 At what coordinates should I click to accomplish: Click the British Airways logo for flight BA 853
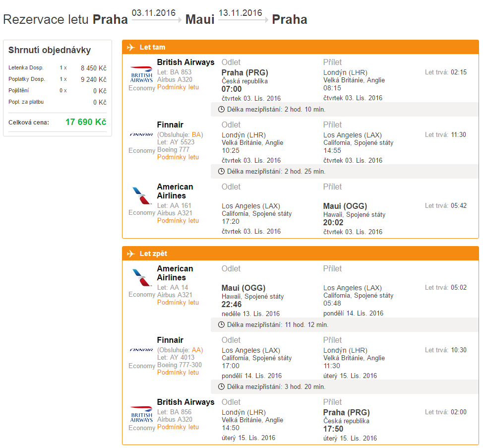tap(141, 74)
